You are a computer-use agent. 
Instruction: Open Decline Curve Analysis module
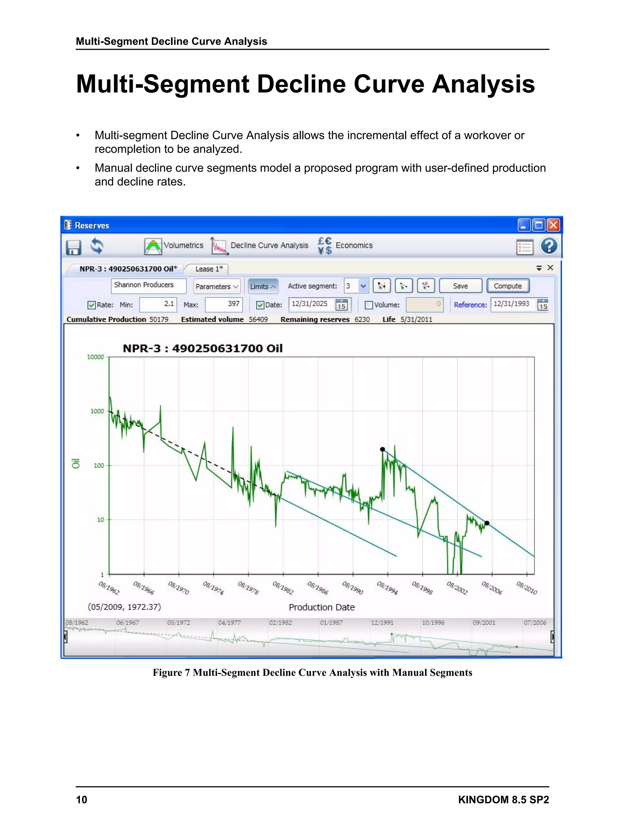pyautogui.click(x=259, y=246)
